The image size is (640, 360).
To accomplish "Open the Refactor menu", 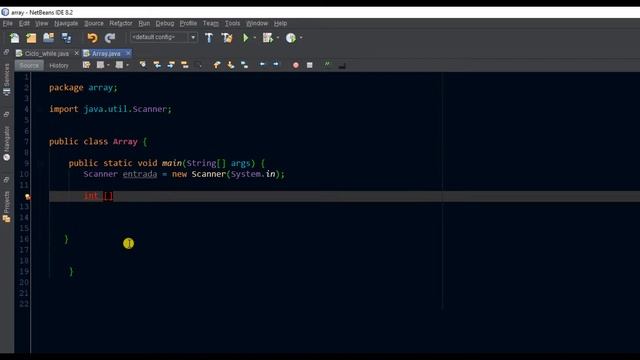I will click(x=120, y=23).
